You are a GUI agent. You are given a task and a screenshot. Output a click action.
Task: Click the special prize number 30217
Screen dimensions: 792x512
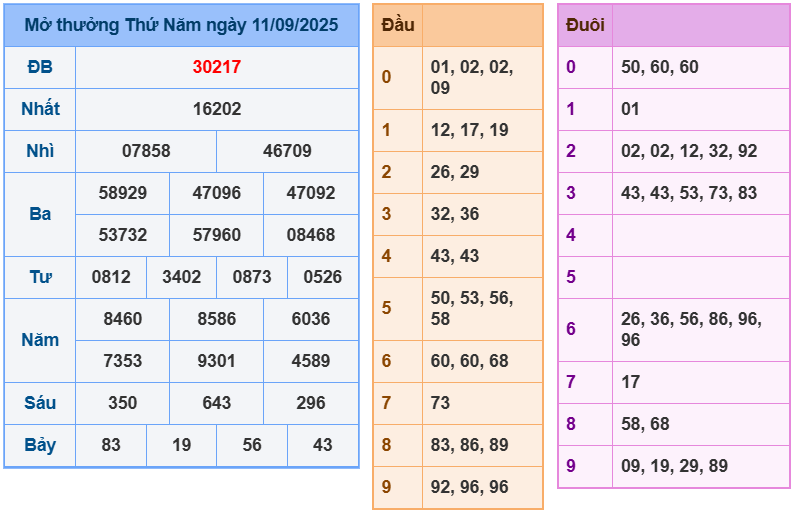point(217,67)
